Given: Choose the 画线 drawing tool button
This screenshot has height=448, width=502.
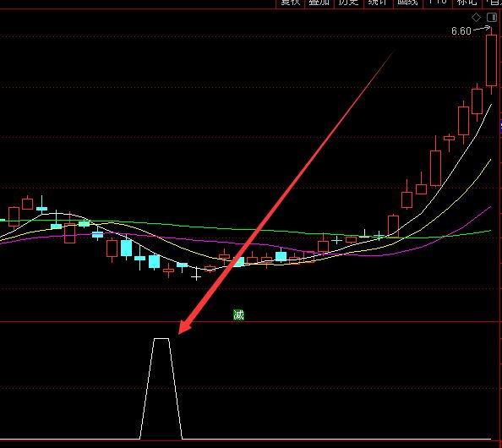Looking at the screenshot, I should 408,3.
